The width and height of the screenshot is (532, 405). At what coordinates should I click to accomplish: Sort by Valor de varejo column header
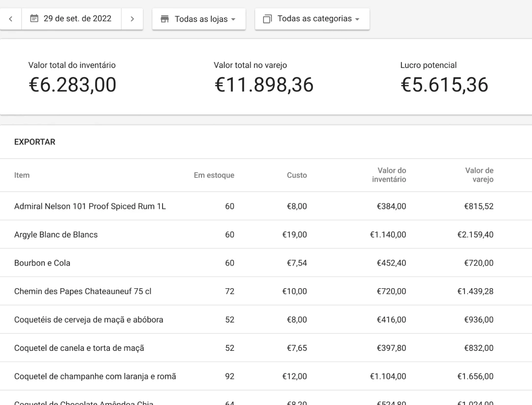(479, 175)
